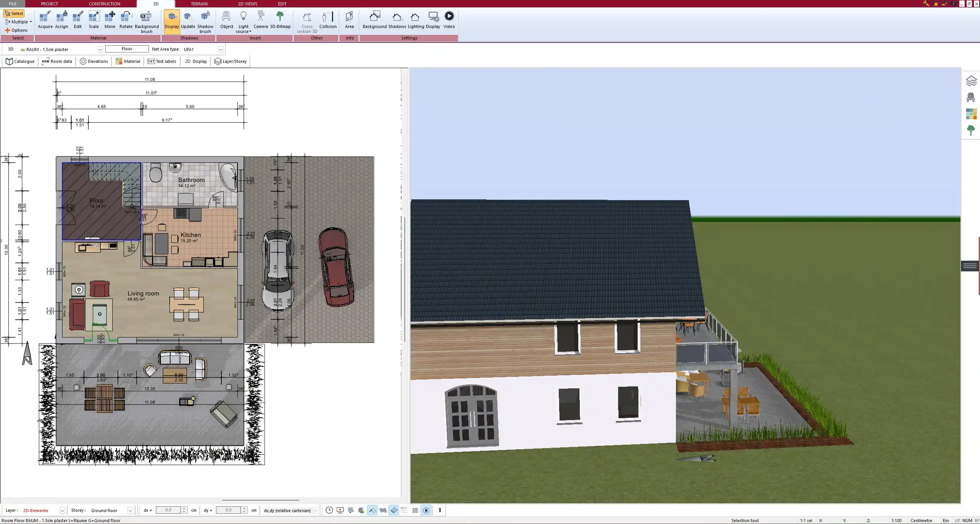This screenshot has height=524, width=980.
Task: Open the three-dot overflow menu in bottom bar
Action: pos(440,510)
